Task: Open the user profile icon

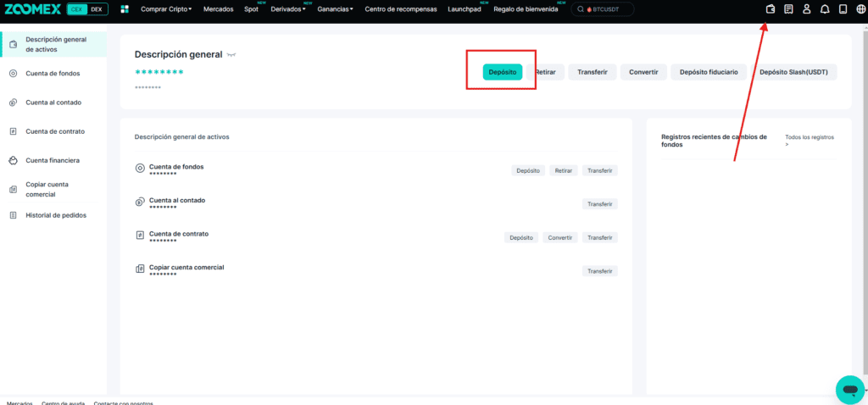Action: coord(806,9)
